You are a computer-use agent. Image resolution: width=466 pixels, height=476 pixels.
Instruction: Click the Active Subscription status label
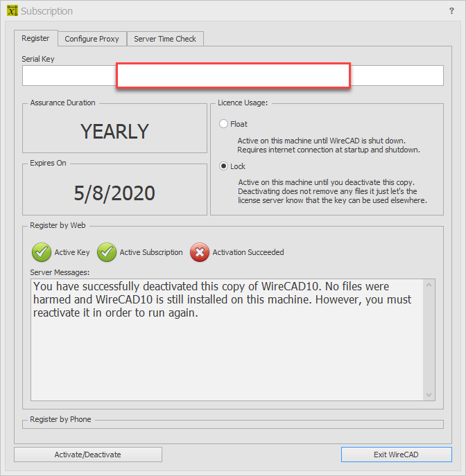[x=151, y=252]
